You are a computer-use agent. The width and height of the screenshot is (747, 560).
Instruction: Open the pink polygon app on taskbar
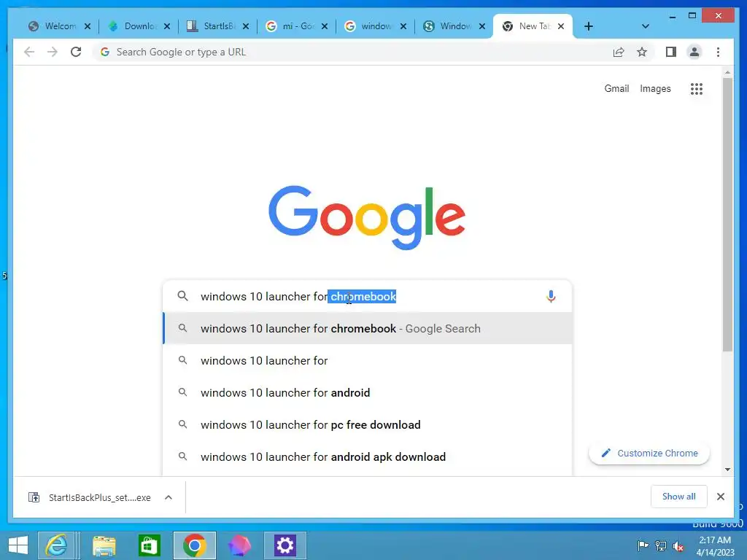point(239,545)
